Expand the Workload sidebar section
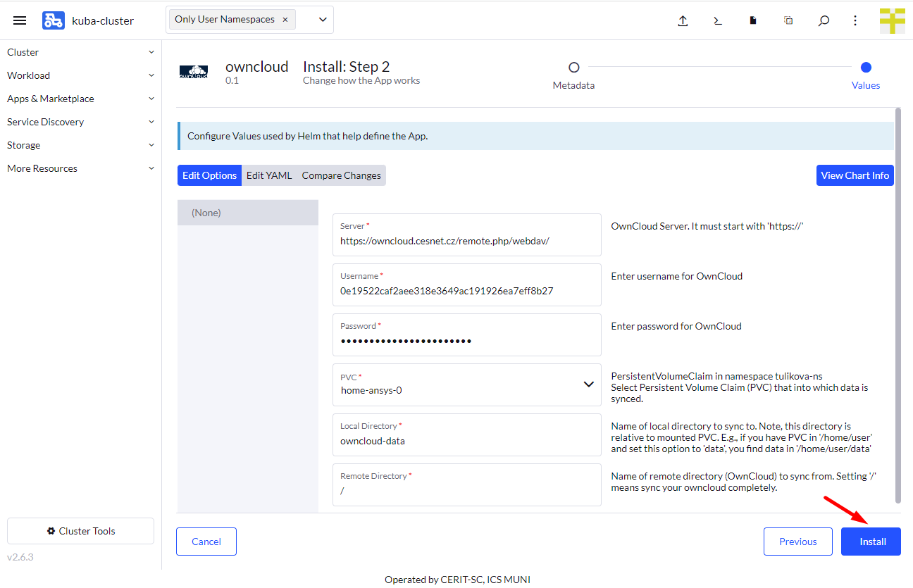Screen dimensions: 913x588 [80, 75]
